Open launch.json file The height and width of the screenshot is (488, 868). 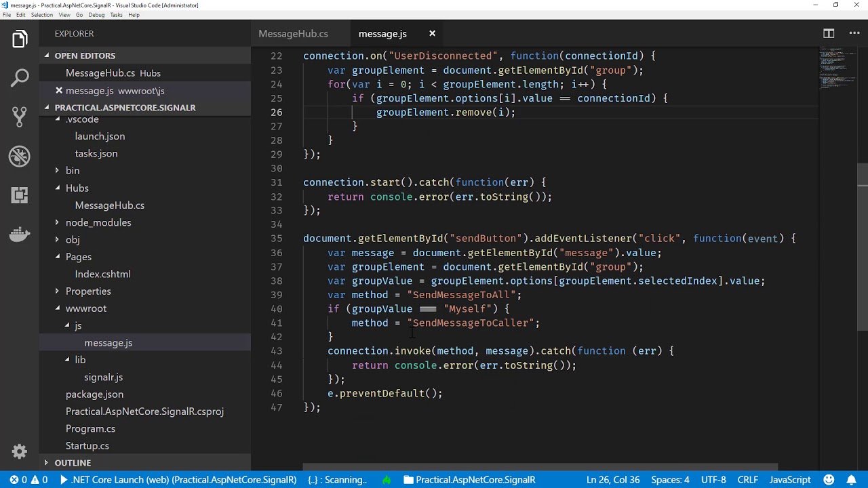[100, 136]
